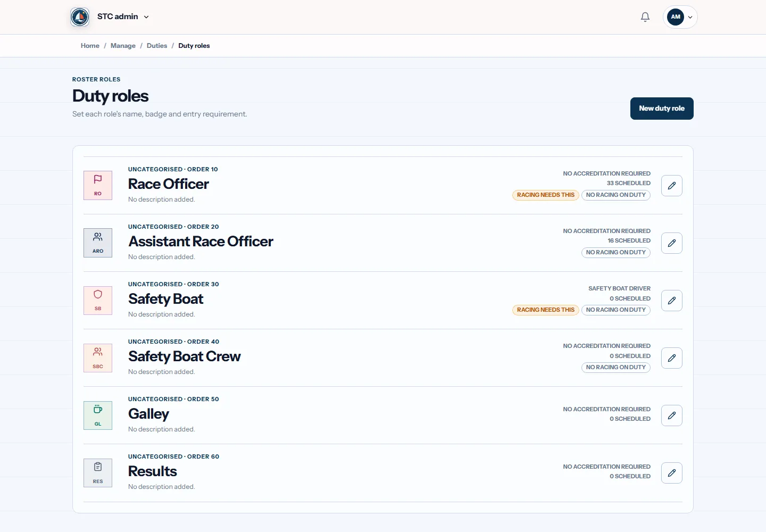The width and height of the screenshot is (766, 532).
Task: Open the Duties breadcrumb link
Action: click(157, 46)
